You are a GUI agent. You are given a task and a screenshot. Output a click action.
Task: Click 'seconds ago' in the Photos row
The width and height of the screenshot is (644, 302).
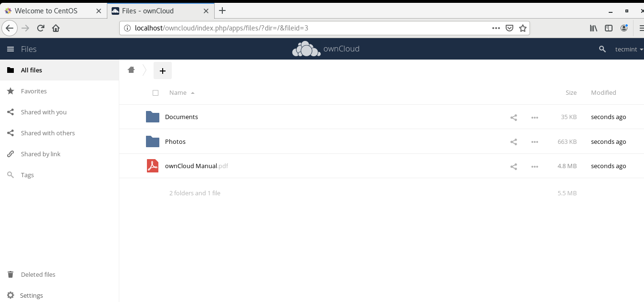tap(608, 141)
